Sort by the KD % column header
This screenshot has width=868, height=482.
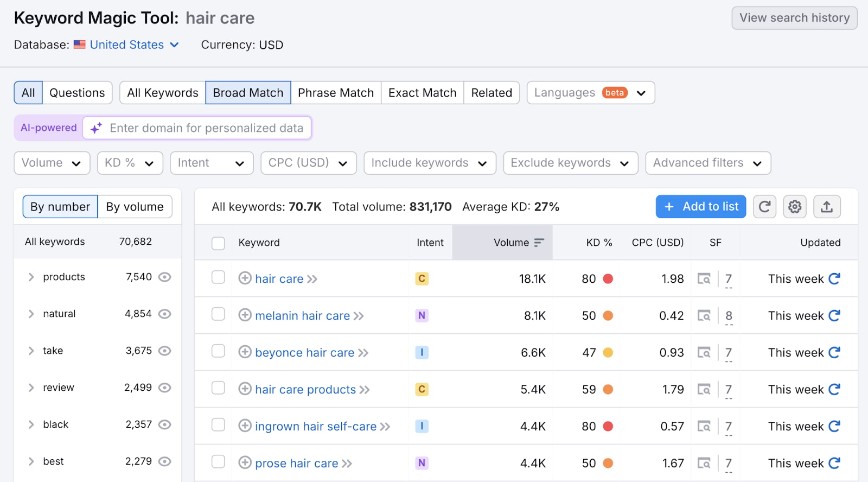599,243
